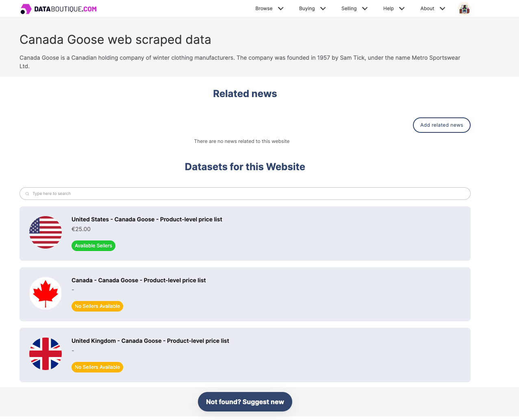Click the Related news heading
The height and width of the screenshot is (420, 519).
[245, 94]
